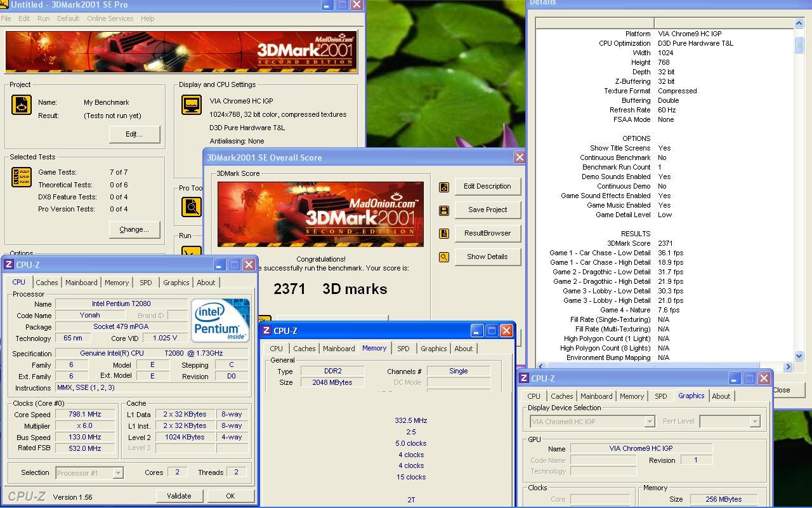Click the Change... button in Selected Tests
This screenshot has height=508, width=812.
tap(134, 229)
